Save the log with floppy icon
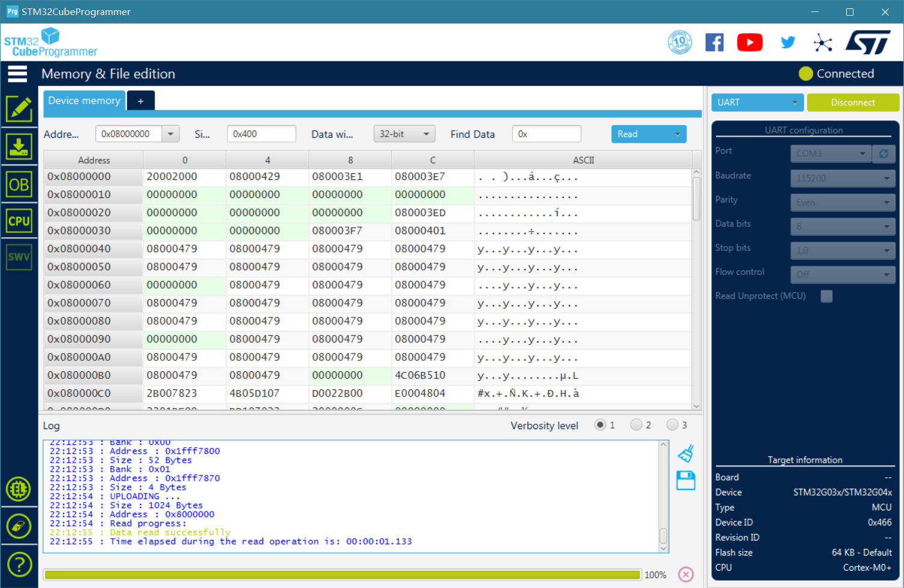Image resolution: width=904 pixels, height=588 pixels. [x=686, y=480]
